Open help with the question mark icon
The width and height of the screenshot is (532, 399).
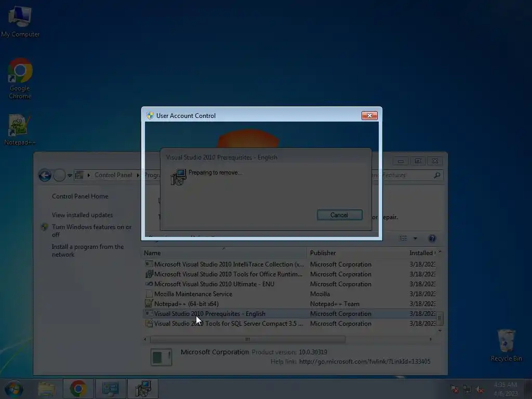[x=432, y=238]
